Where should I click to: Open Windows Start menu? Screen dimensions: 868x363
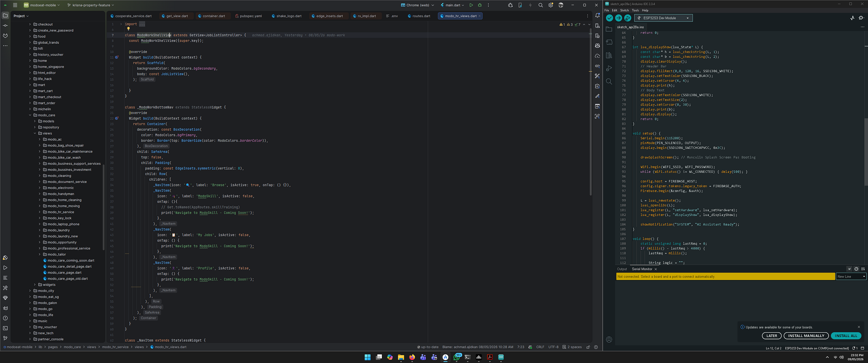[367, 357]
